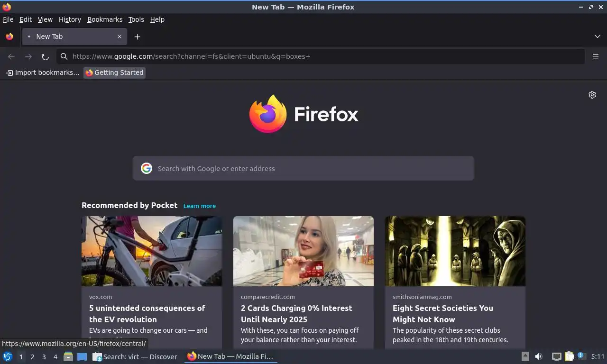607x364 pixels.
Task: Open the credit card article thumbnail
Action: 303,251
